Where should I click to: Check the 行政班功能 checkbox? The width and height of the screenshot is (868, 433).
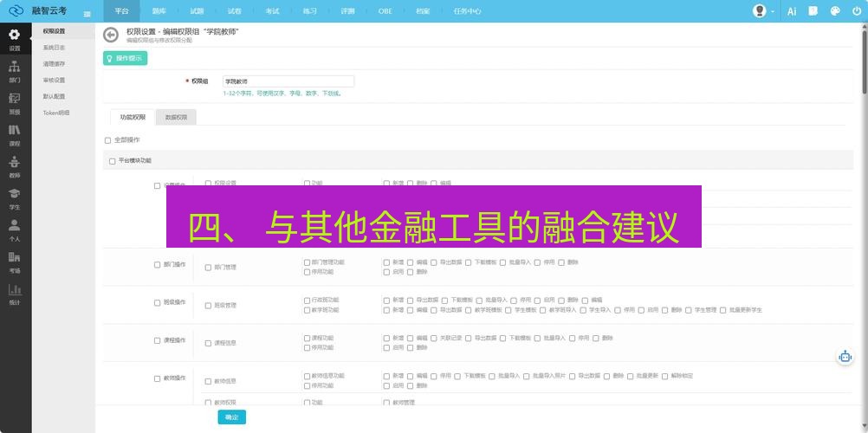tap(308, 301)
